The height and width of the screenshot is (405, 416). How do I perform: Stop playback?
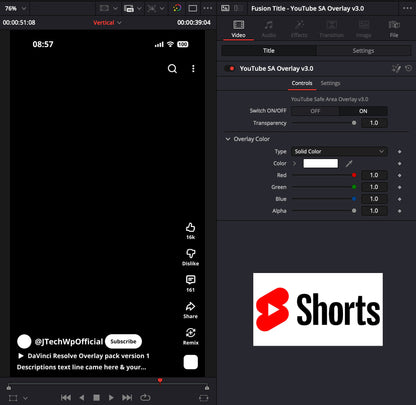point(96,397)
